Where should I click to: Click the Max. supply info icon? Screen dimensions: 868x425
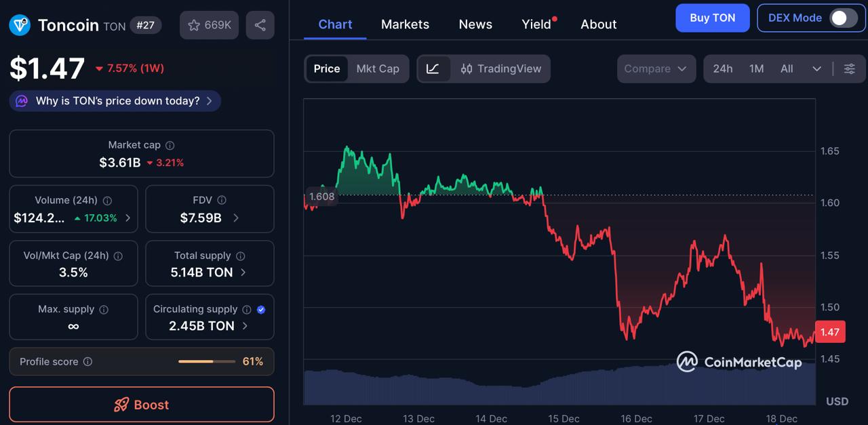point(103,309)
